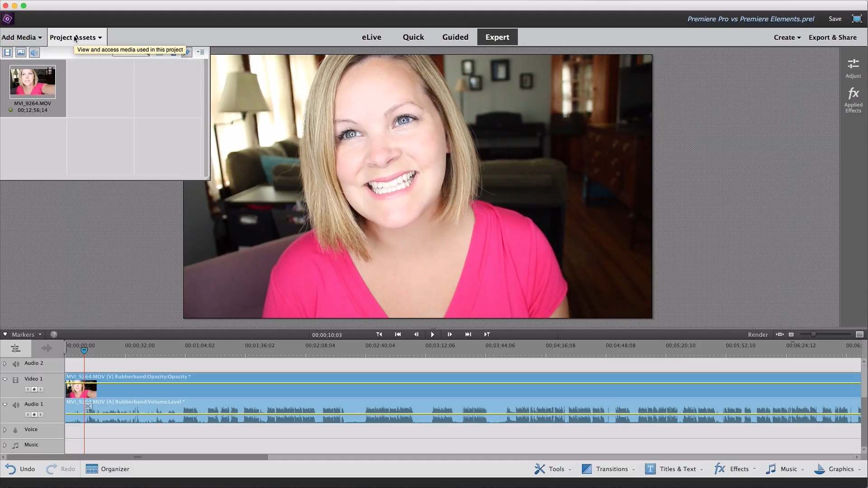The height and width of the screenshot is (488, 868).
Task: Select the Transitions icon in bottom bar
Action: pyautogui.click(x=586, y=469)
